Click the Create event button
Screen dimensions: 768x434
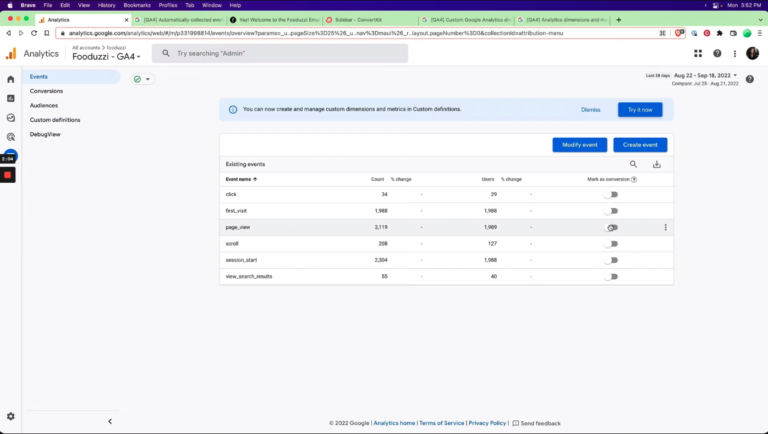(640, 145)
